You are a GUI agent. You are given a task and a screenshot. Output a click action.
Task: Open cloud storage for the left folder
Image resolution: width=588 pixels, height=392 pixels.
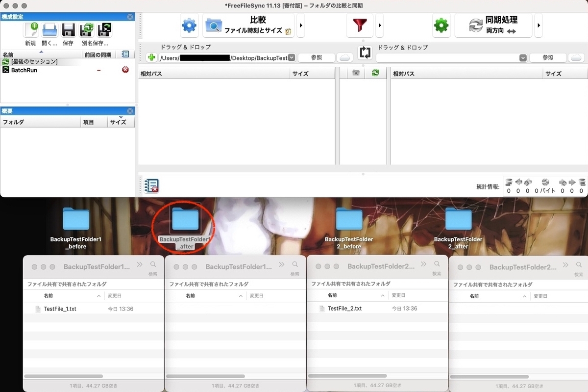(345, 57)
